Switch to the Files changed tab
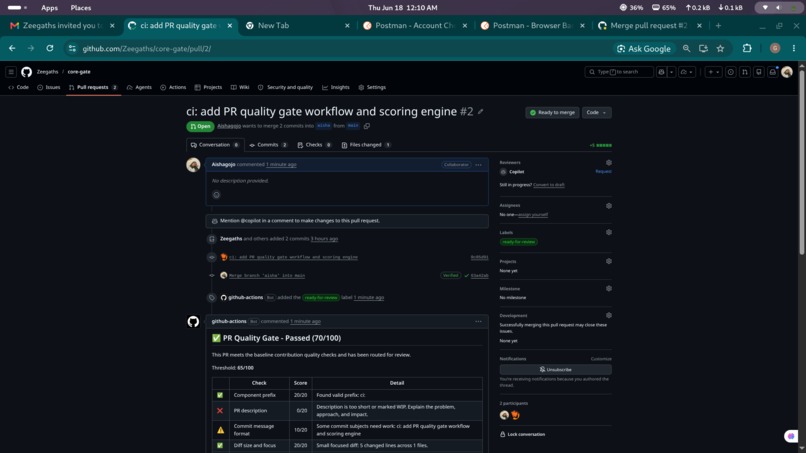The image size is (806, 453). [x=366, y=145]
